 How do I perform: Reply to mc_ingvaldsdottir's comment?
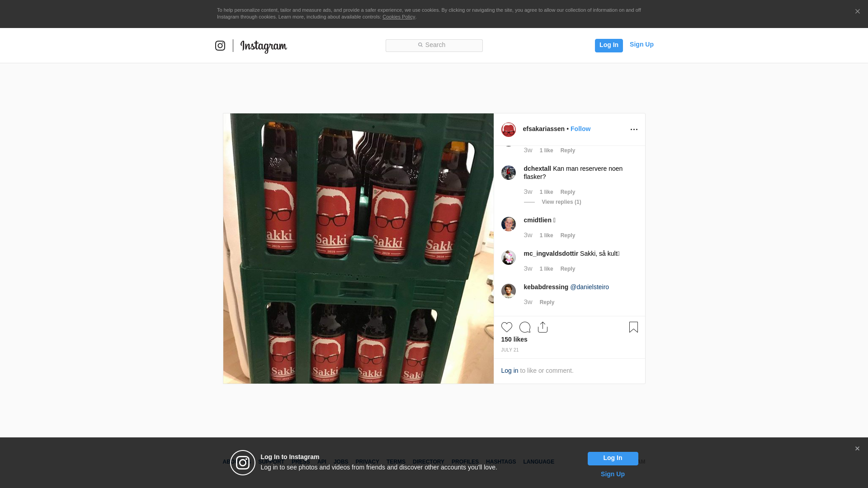(568, 269)
